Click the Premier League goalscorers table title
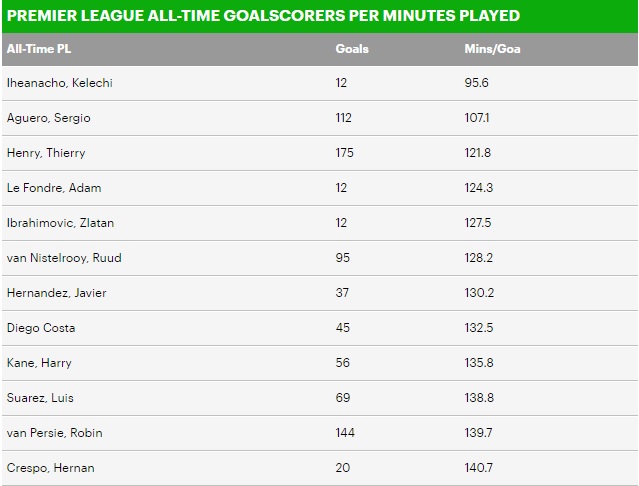The height and width of the screenshot is (486, 639). 263,15
